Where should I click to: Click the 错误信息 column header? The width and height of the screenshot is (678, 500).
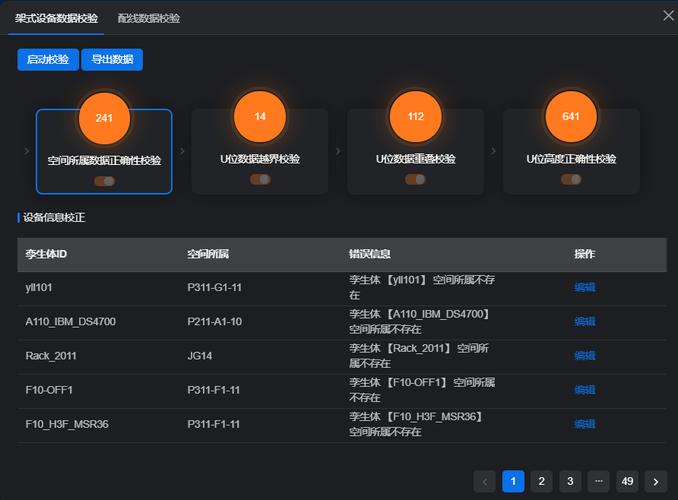point(370,254)
